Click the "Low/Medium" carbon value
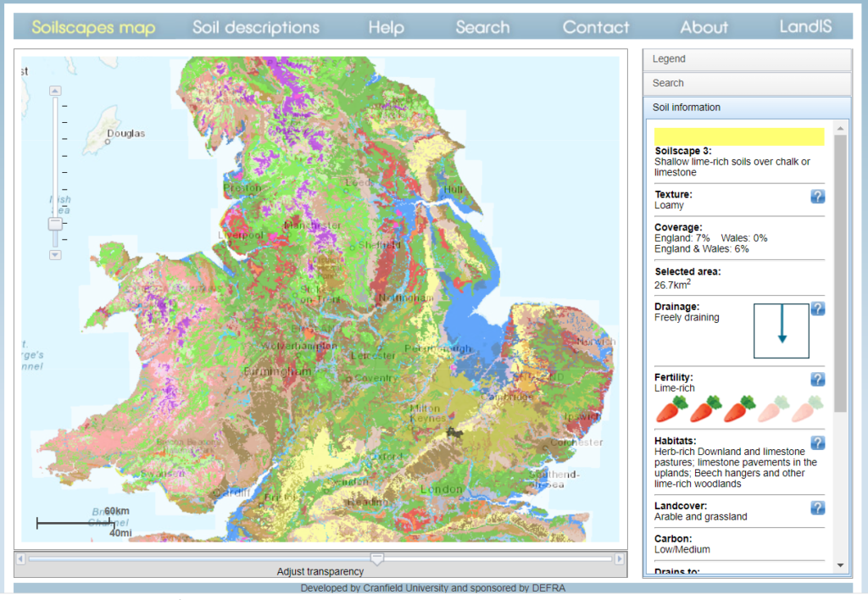Image resolution: width=868 pixels, height=600 pixels. [x=682, y=549]
